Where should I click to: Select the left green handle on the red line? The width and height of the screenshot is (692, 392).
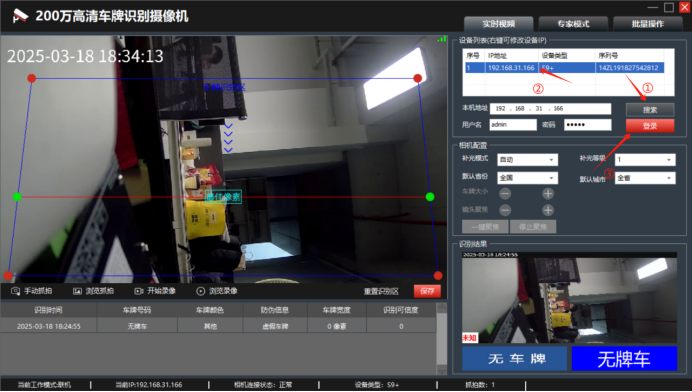(x=17, y=197)
